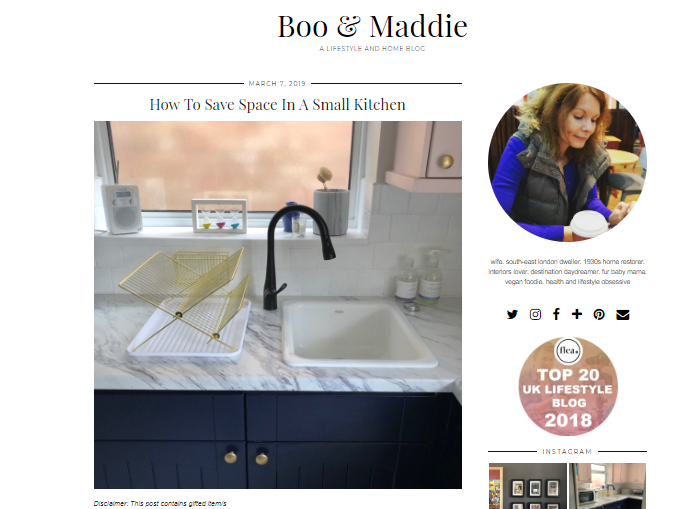The width and height of the screenshot is (687, 509).
Task: Click the circular author profile photo
Action: pyautogui.click(x=567, y=163)
